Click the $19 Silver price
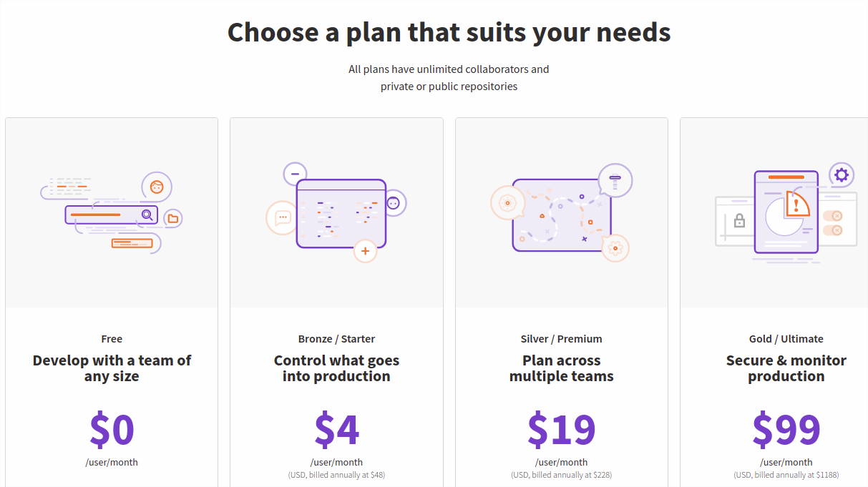This screenshot has width=868, height=487. pyautogui.click(x=562, y=429)
